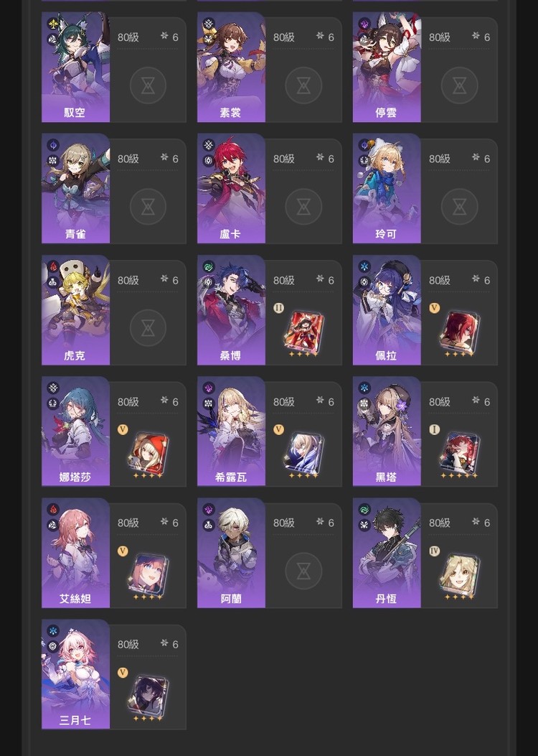This screenshot has height=756, width=538.
Task: Open 桑博's equipped light cone icon
Action: (304, 331)
